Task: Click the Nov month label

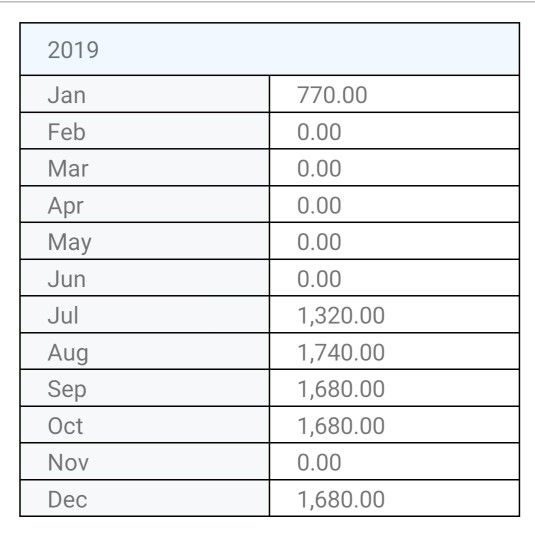Action: 68,463
